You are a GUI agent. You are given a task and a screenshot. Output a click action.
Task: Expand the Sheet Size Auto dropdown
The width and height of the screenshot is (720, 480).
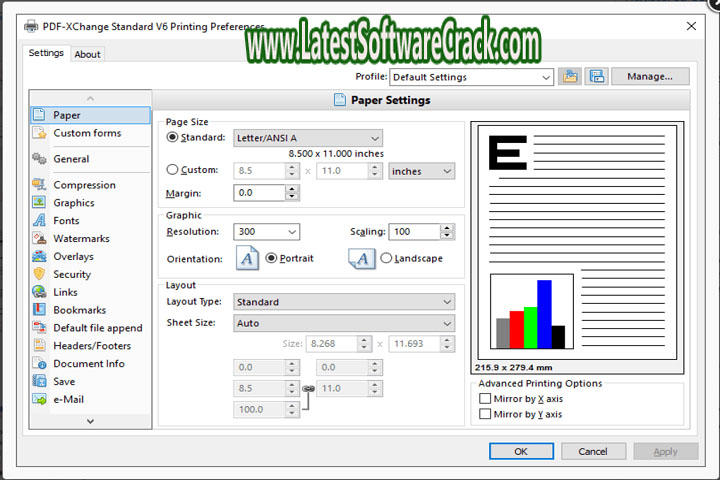(344, 323)
